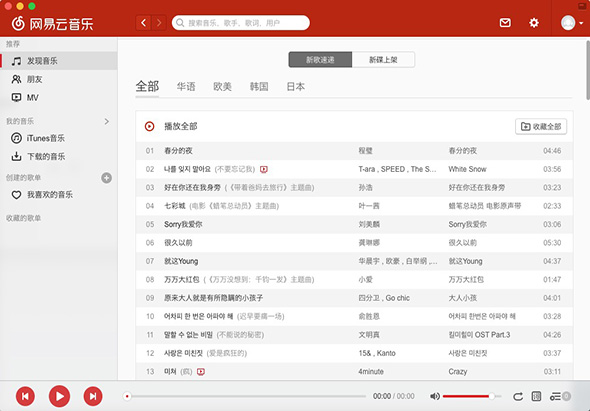Click the user avatar picture
The image size is (590, 411).
568,23
